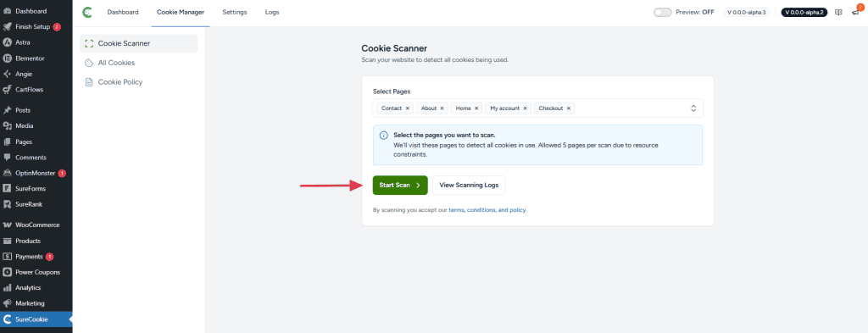
Task: Click the 'Cookie Scanner' page heading
Action: click(x=394, y=48)
